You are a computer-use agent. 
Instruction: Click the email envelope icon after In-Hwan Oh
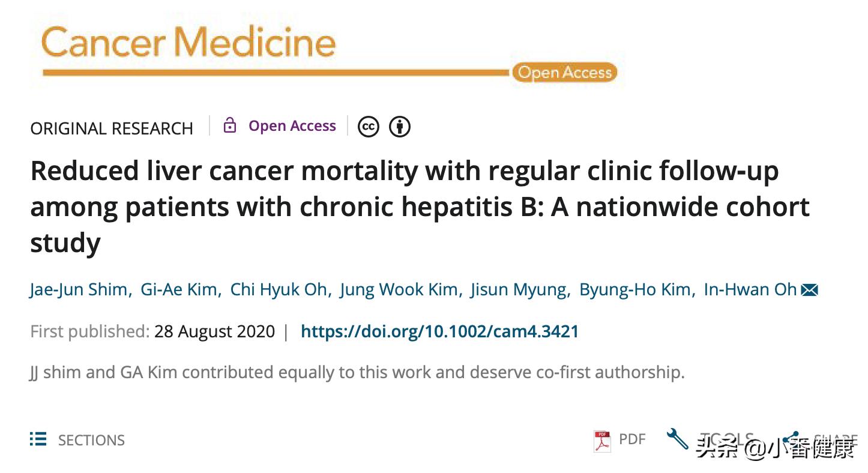coord(809,290)
